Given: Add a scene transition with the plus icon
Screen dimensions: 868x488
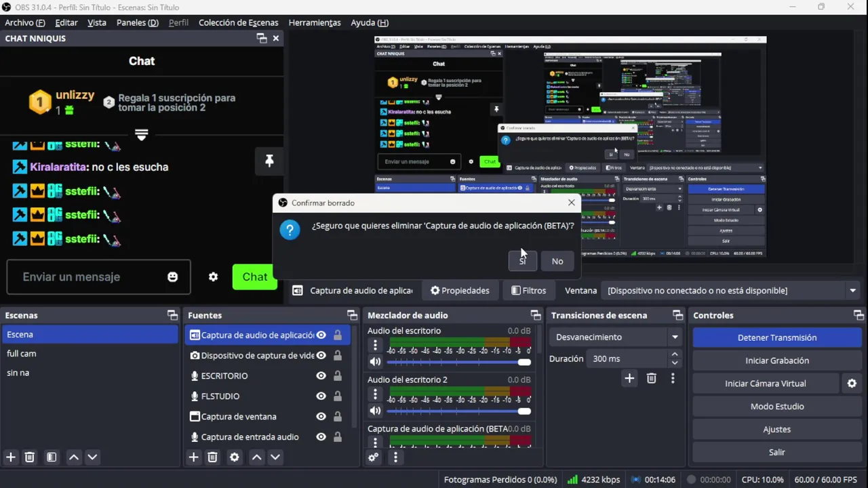Looking at the screenshot, I should coord(629,378).
